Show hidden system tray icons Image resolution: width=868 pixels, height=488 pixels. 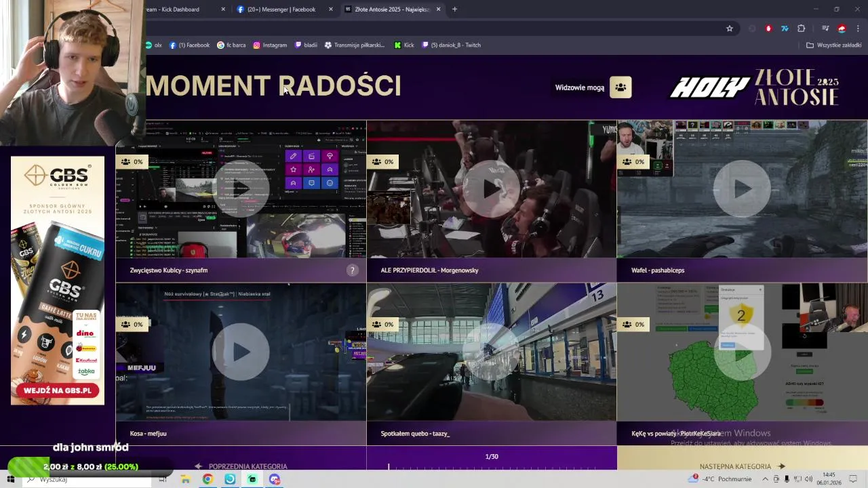(766, 479)
